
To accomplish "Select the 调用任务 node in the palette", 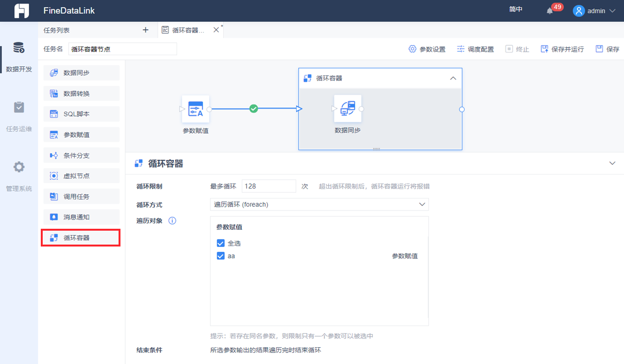I will click(x=81, y=197).
